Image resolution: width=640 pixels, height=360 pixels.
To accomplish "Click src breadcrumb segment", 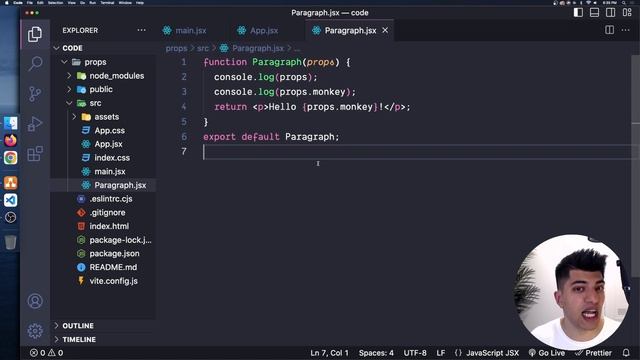I will coord(203,49).
